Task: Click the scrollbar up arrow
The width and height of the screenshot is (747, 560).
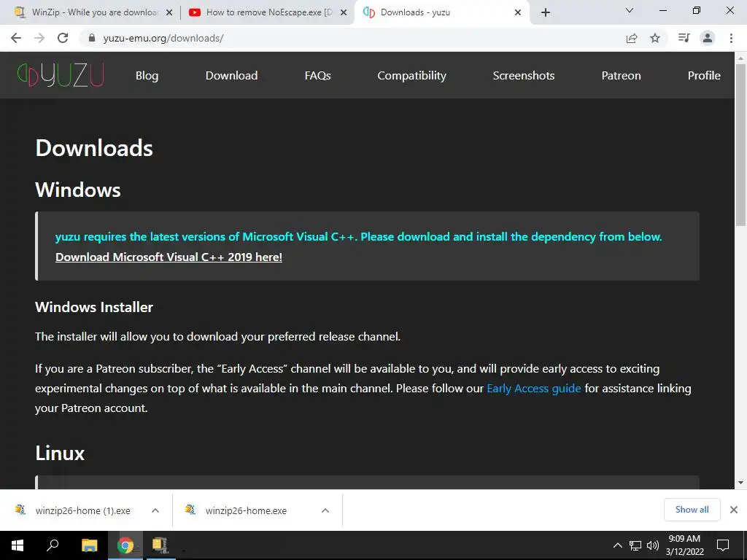Action: pos(740,58)
